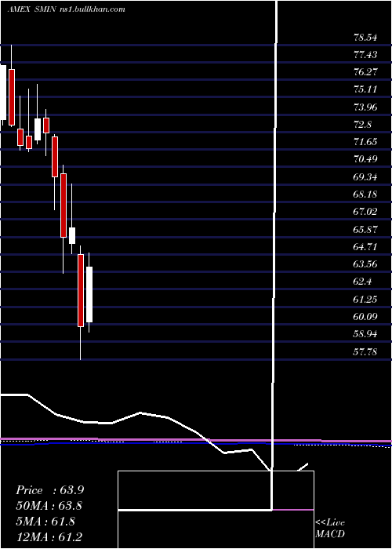Click the 68.18 price axis label
The image size is (392, 549).
pyautogui.click(x=365, y=195)
